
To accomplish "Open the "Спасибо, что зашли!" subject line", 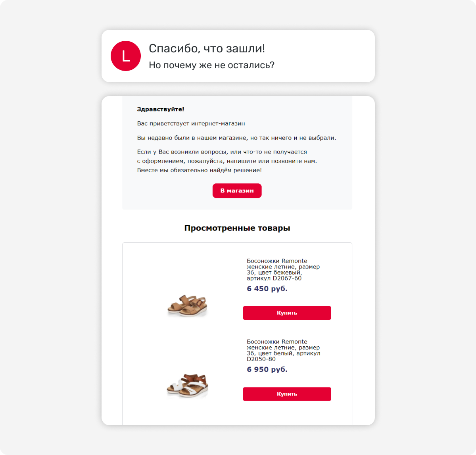I will pyautogui.click(x=207, y=48).
